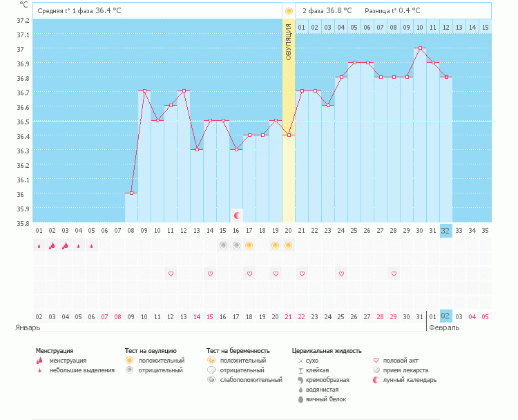
Task: Click the 'прием лекарств' legend icon
Action: (376, 370)
